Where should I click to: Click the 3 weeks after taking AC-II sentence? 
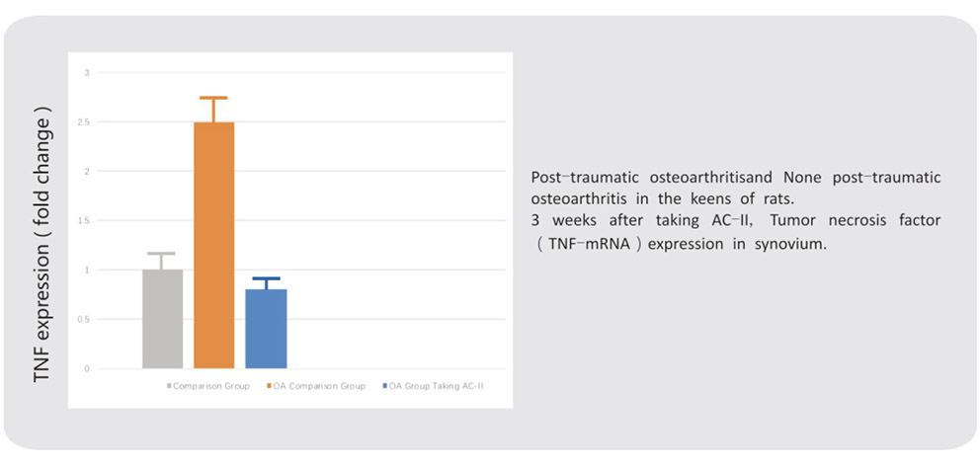736,233
